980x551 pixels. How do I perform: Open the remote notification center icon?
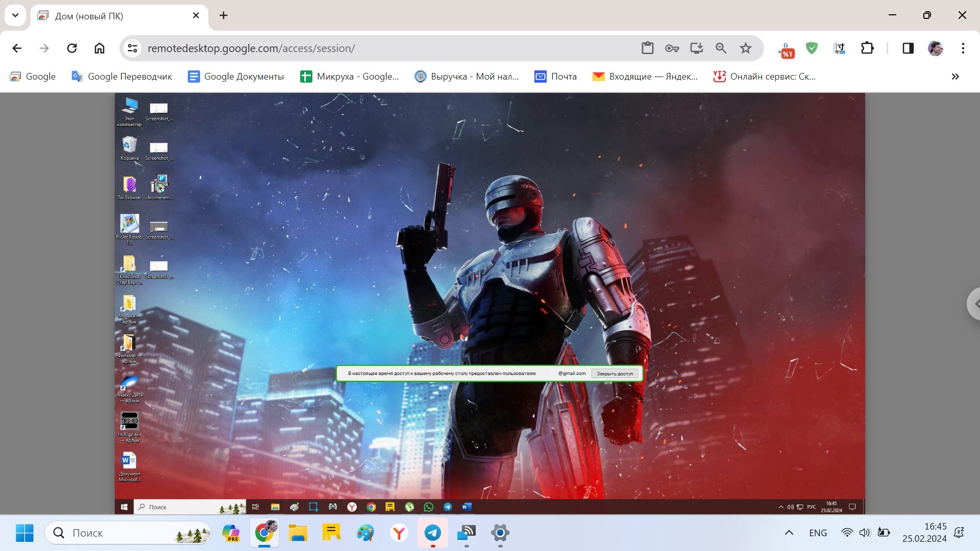pos(852,507)
